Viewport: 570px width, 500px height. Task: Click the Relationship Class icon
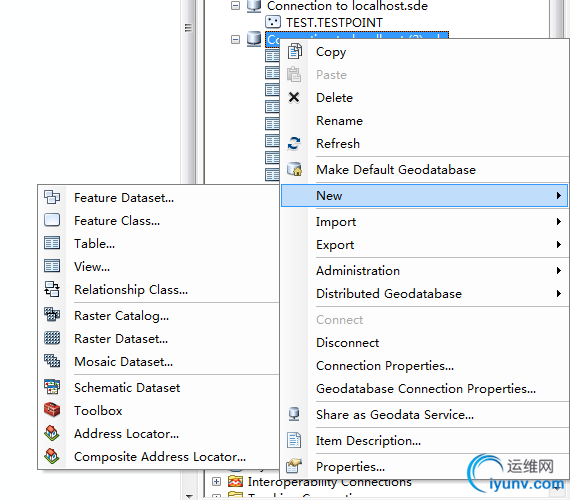(52, 289)
